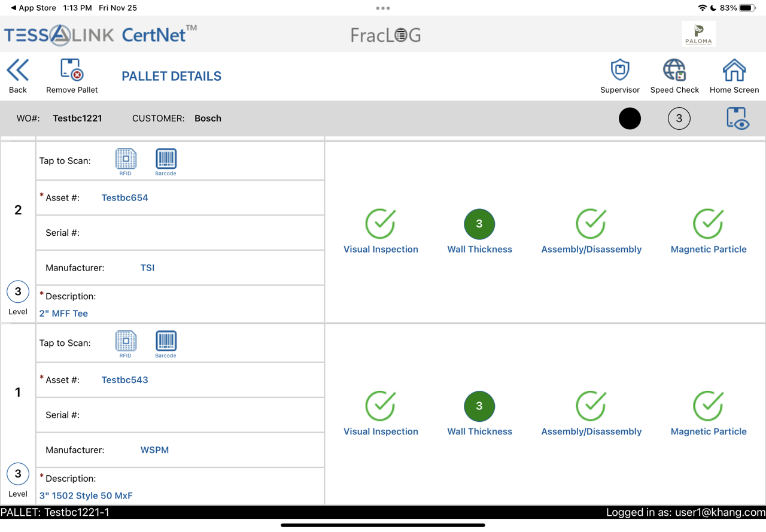Select the PALLET DETAILS title
766x532 pixels.
point(171,76)
